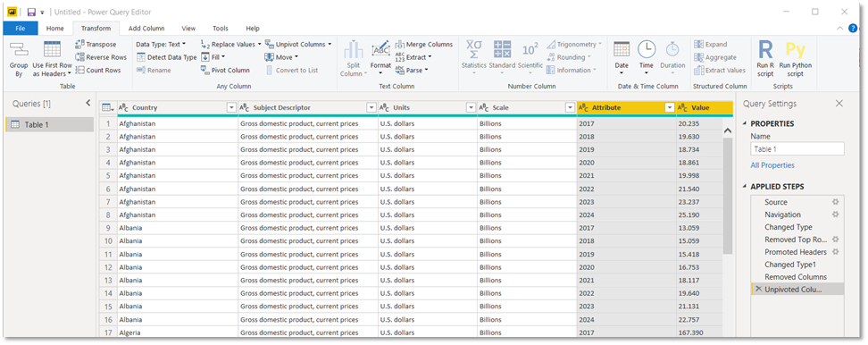Expand the Unpivot Columns dropdown arrow
Image resolution: width=868 pixels, height=345 pixels.
pos(330,45)
